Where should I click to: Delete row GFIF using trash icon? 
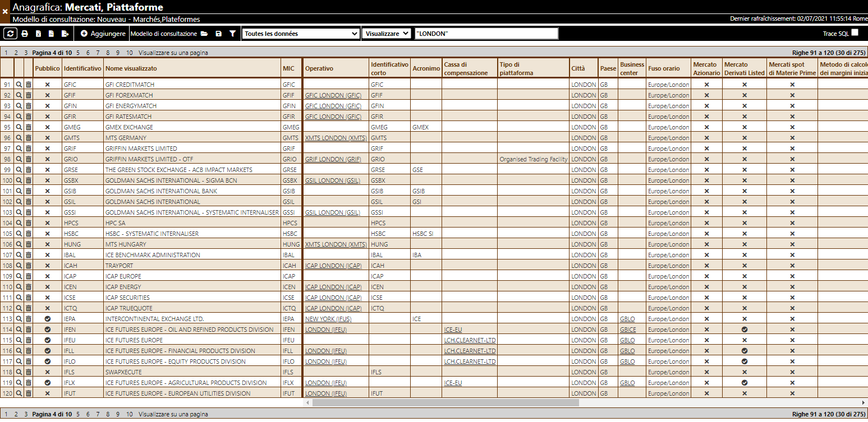click(x=29, y=95)
